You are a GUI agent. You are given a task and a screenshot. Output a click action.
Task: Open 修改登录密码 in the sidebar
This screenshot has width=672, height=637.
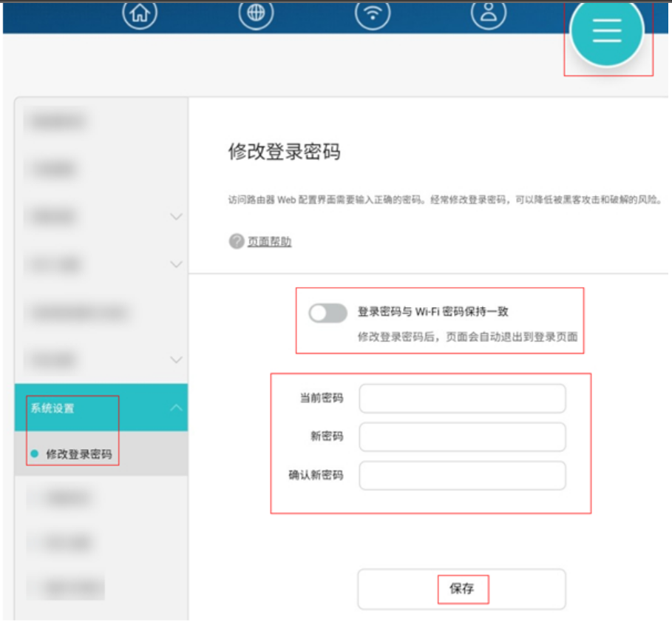[79, 454]
